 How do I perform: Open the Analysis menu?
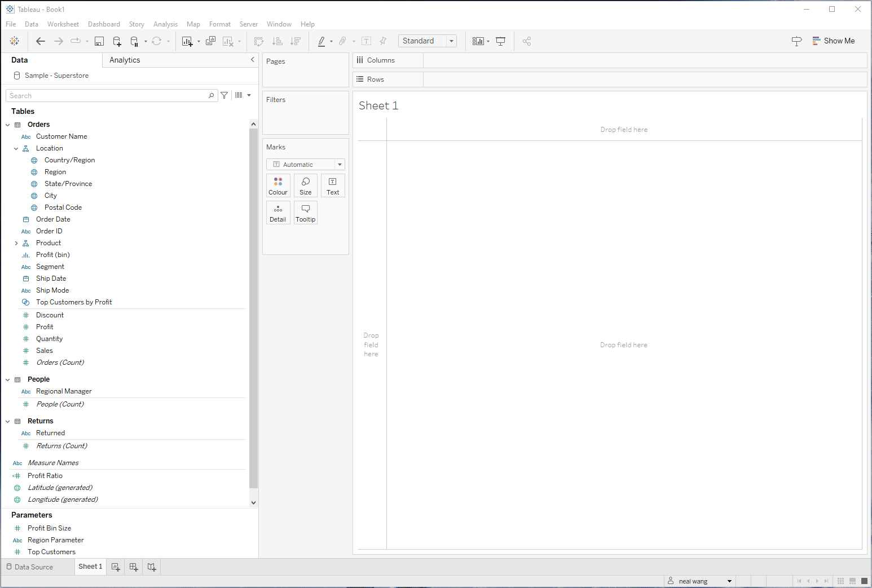pos(165,24)
